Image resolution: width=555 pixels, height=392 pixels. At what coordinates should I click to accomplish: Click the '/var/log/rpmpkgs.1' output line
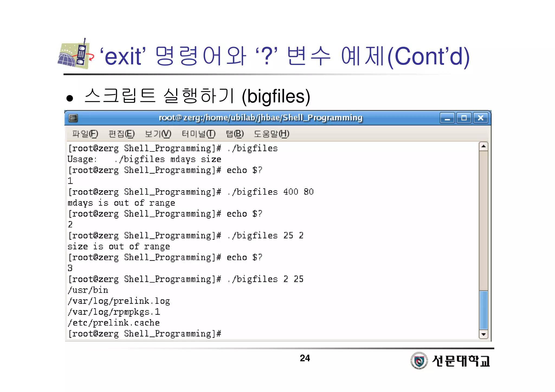[114, 312]
